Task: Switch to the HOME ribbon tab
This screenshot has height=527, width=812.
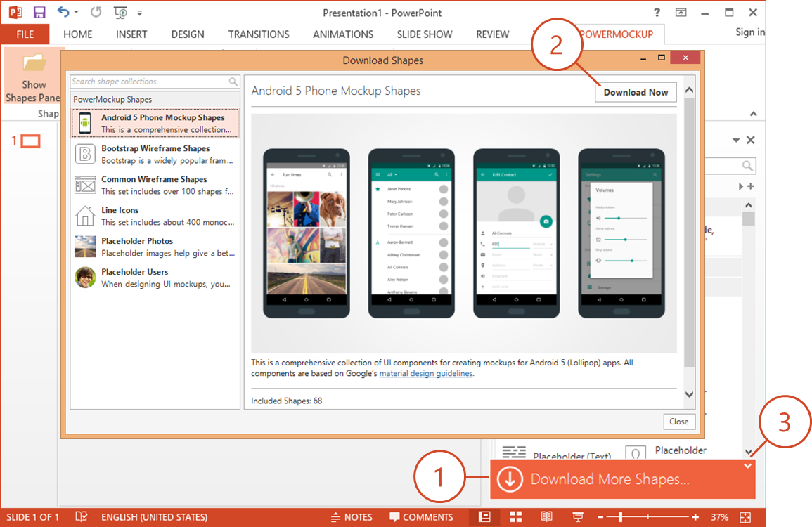Action: click(x=77, y=34)
